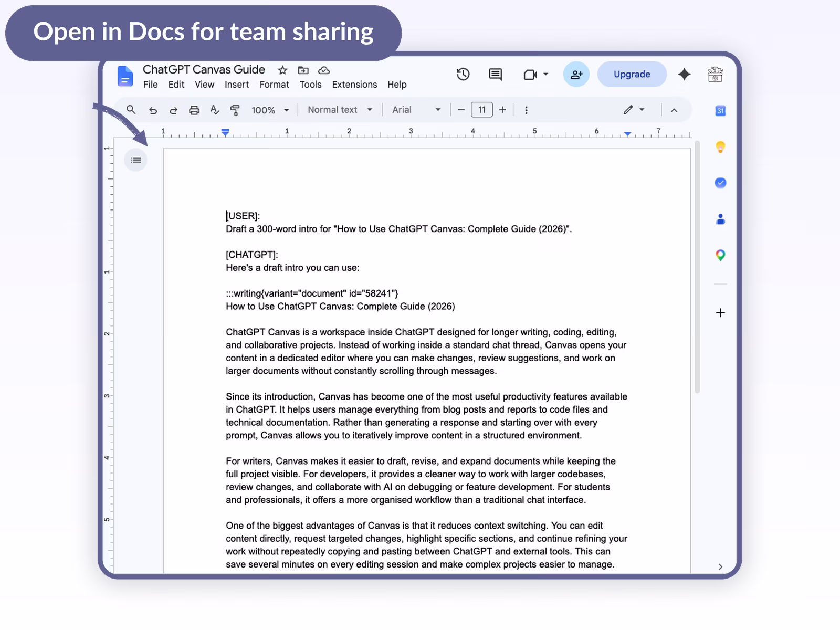Open the editing mode pencil dropdown

(634, 110)
